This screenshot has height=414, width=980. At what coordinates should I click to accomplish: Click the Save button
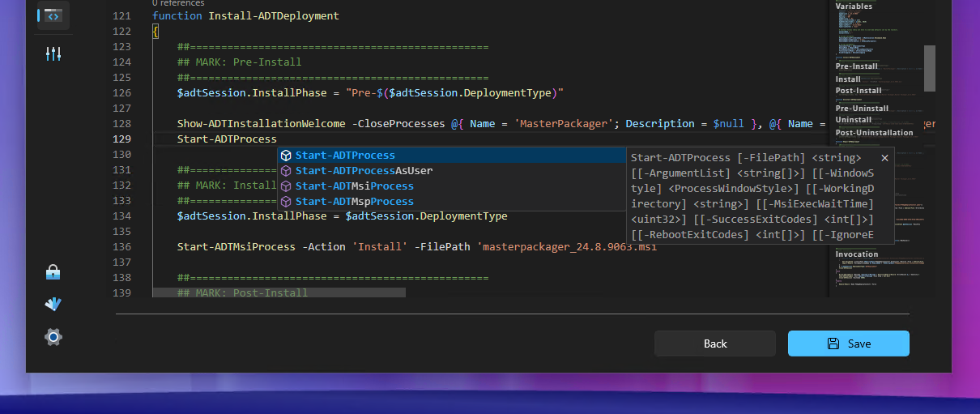tap(849, 344)
